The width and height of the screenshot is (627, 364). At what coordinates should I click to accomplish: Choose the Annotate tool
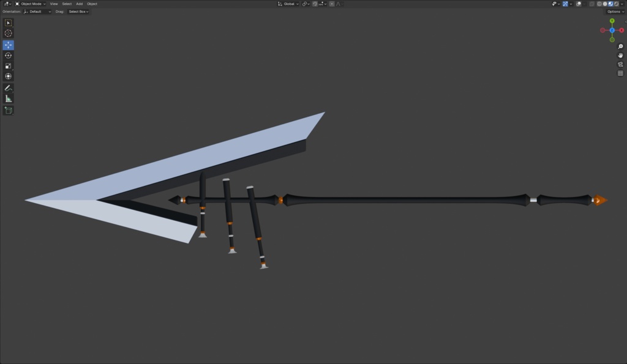8,87
